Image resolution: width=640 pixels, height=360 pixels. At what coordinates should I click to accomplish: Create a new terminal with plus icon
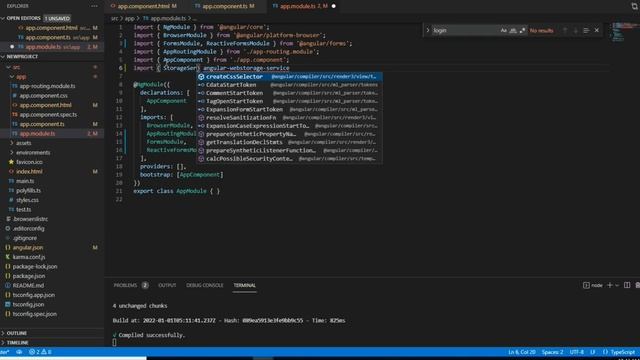(x=610, y=285)
